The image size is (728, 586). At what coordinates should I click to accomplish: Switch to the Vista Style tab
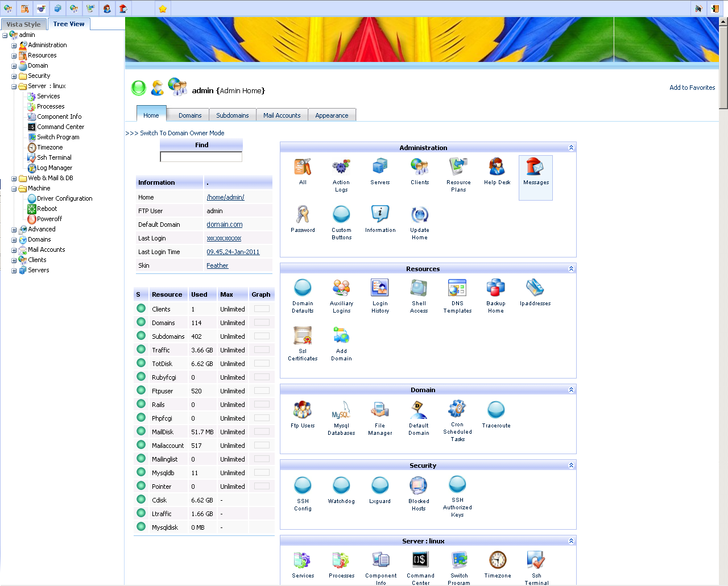coord(23,24)
